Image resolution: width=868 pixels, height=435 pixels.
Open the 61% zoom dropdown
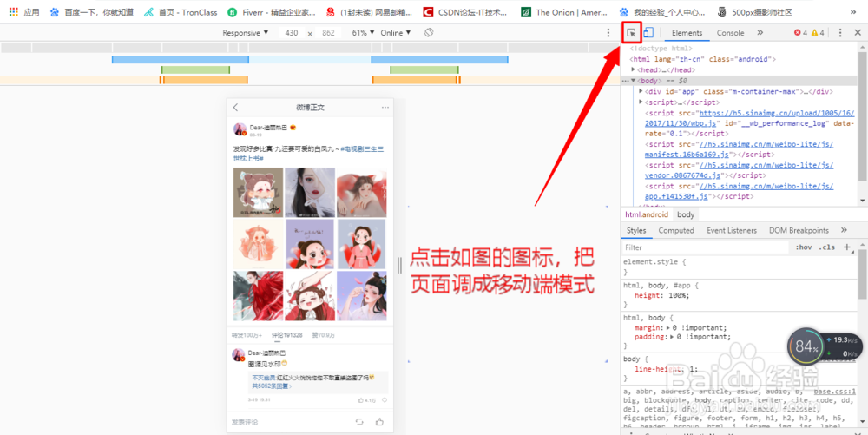pos(362,33)
